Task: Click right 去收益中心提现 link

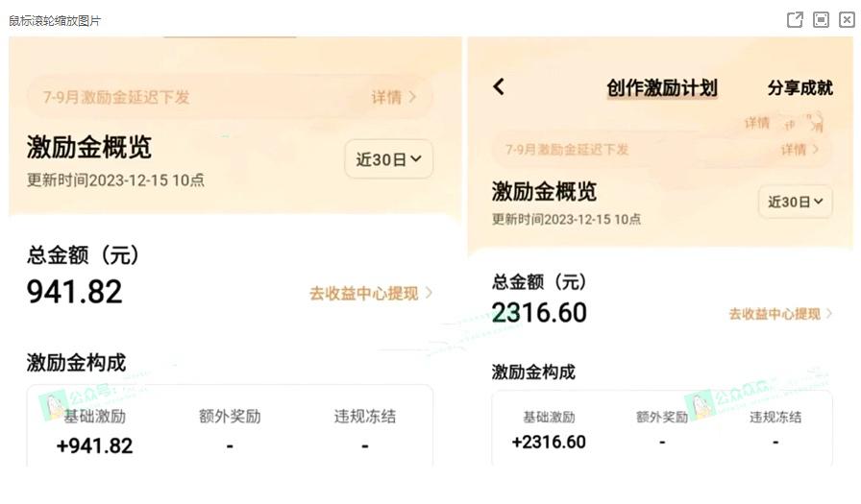Action: pyautogui.click(x=775, y=314)
